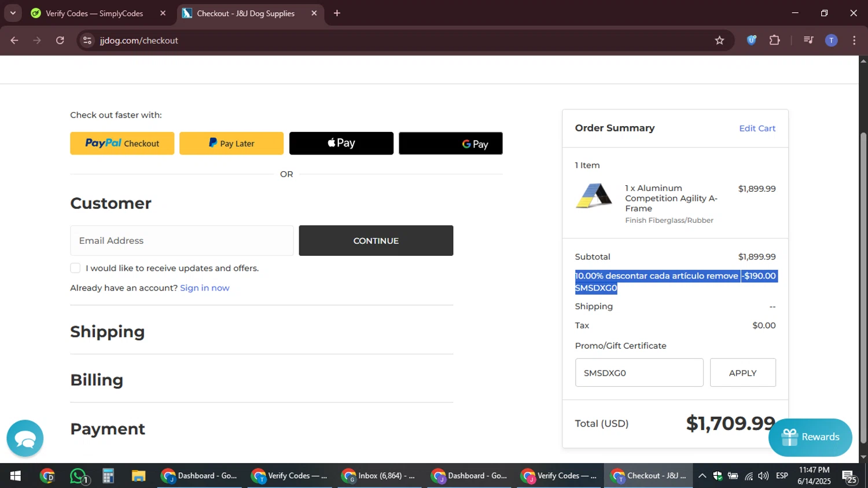Open the Extensions puzzle icon
This screenshot has width=868, height=488.
point(775,41)
